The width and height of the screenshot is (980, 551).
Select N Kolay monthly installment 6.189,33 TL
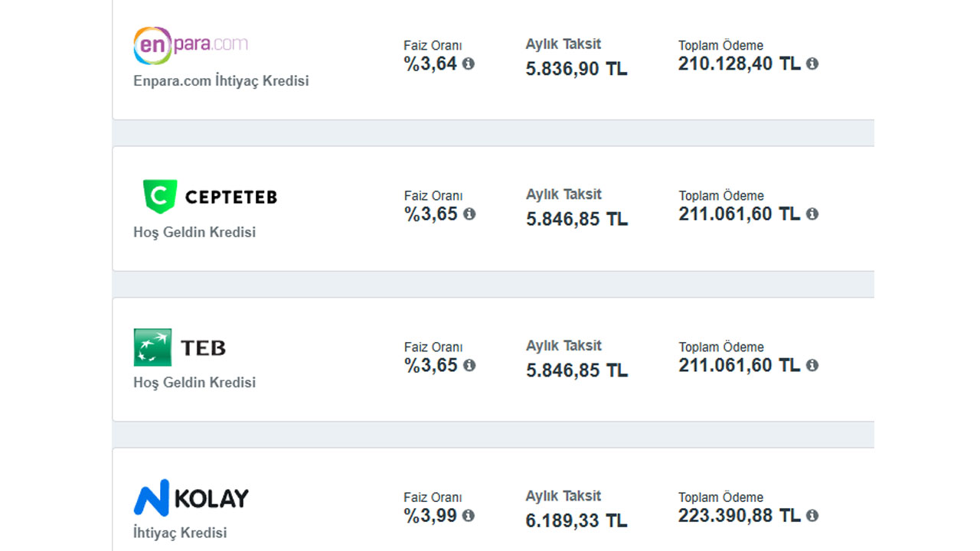pos(577,521)
